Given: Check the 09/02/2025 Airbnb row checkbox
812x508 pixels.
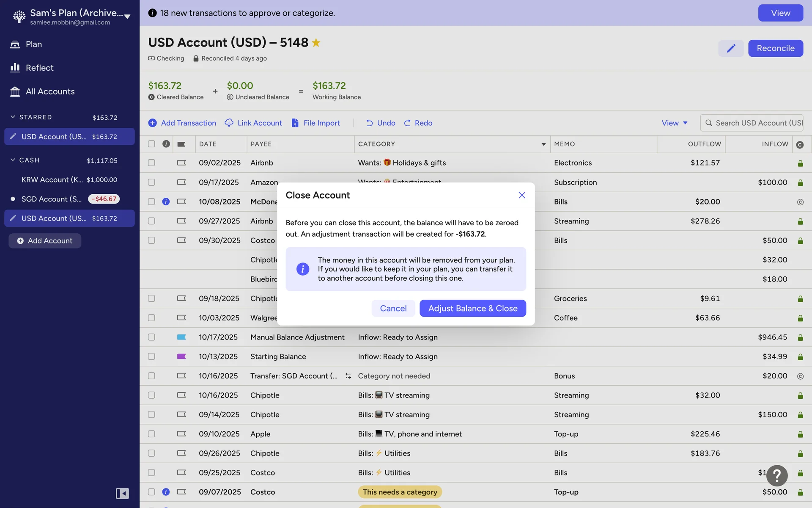Looking at the screenshot, I should pyautogui.click(x=151, y=163).
